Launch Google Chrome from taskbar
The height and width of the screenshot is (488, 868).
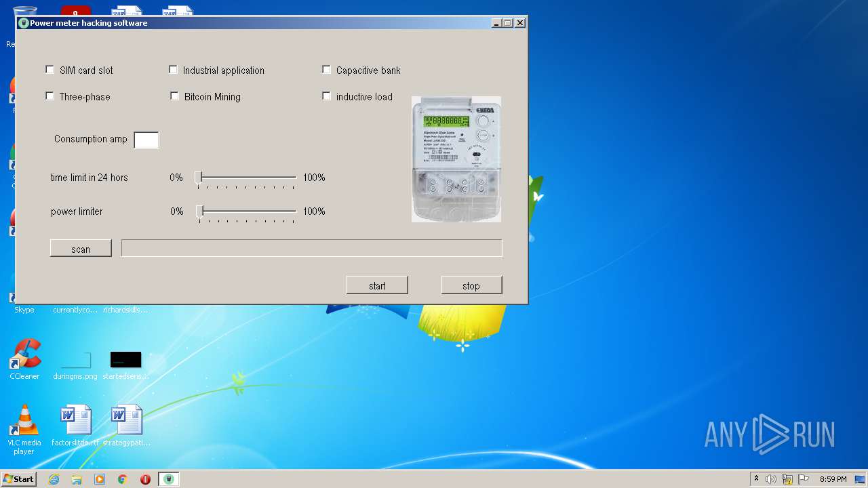click(122, 479)
